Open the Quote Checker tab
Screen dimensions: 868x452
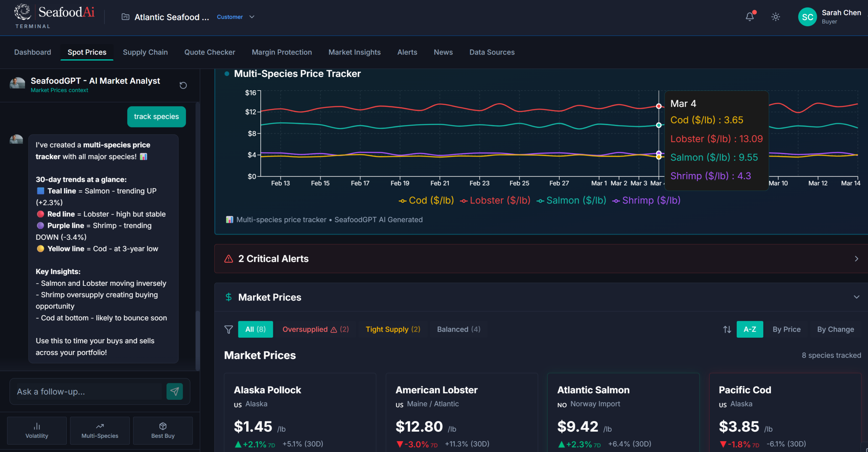pyautogui.click(x=210, y=52)
